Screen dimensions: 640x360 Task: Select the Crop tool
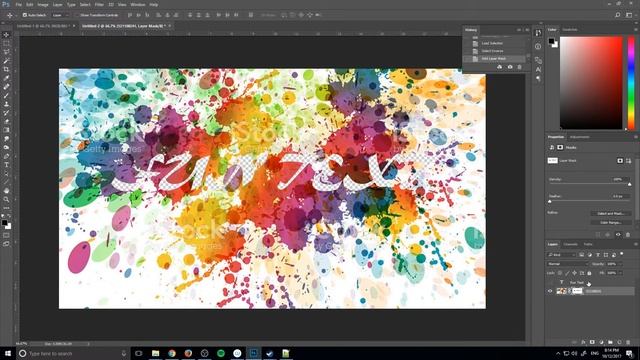[x=6, y=69]
